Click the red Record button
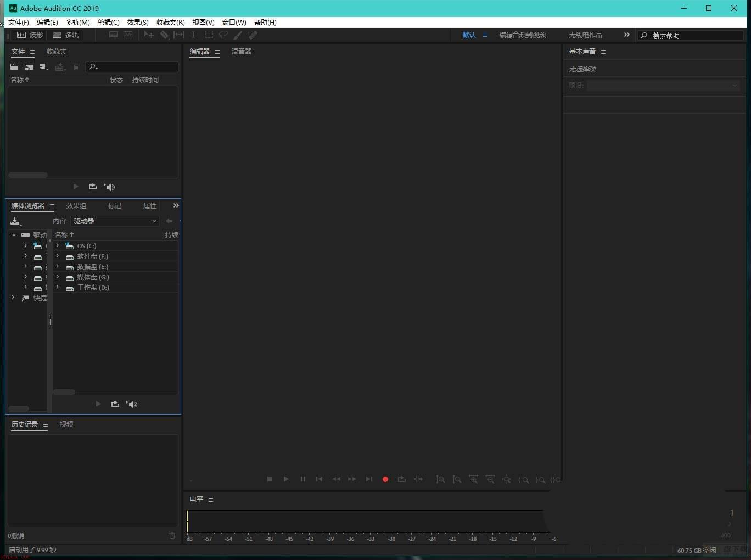 (x=385, y=479)
